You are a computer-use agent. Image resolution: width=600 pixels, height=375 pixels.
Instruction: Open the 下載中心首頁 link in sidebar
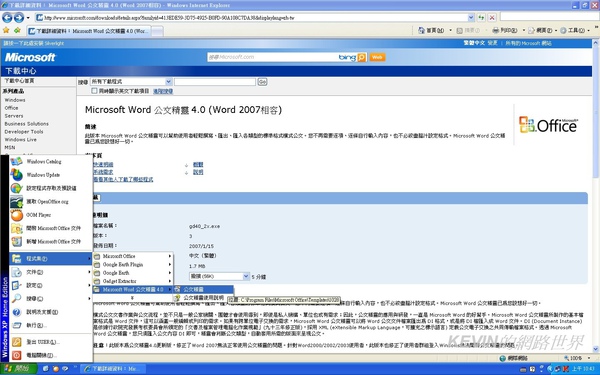[x=19, y=81]
